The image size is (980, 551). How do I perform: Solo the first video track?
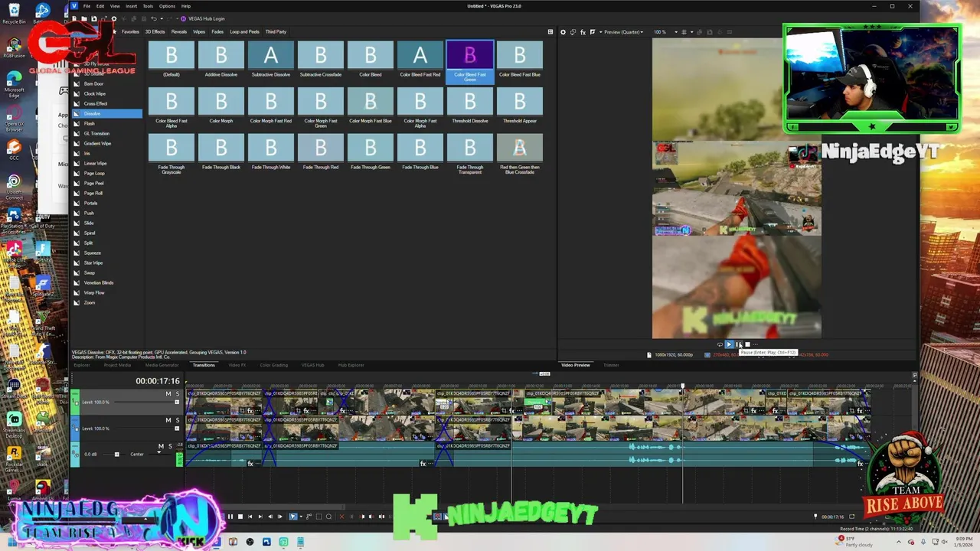178,394
